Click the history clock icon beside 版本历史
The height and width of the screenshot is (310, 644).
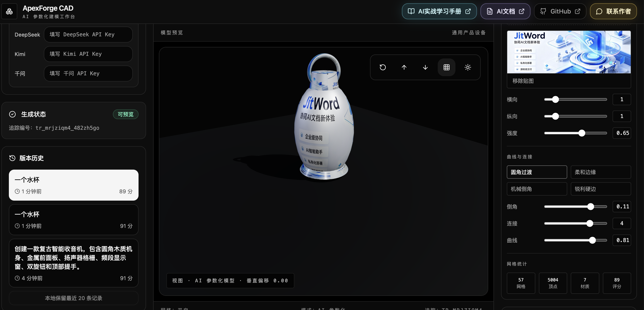coord(12,158)
